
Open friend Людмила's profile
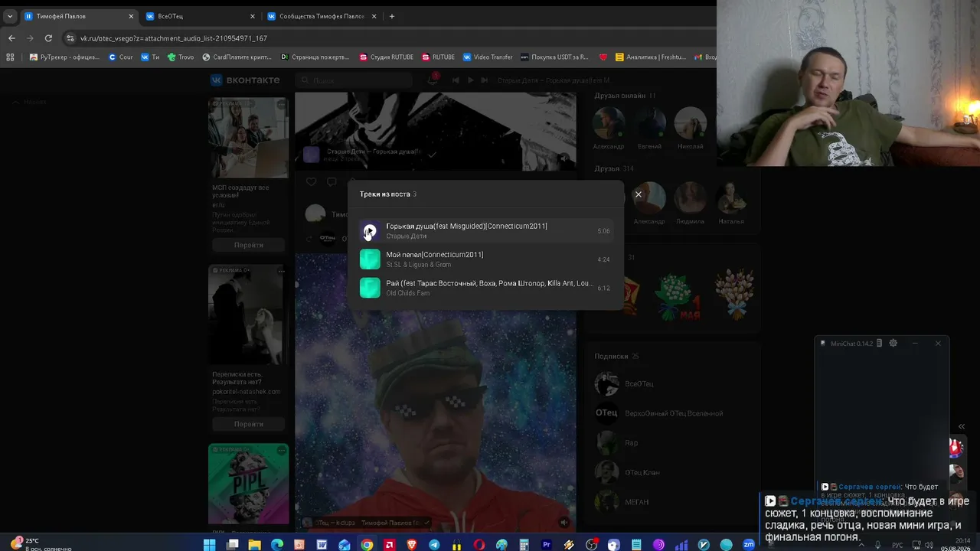point(690,197)
